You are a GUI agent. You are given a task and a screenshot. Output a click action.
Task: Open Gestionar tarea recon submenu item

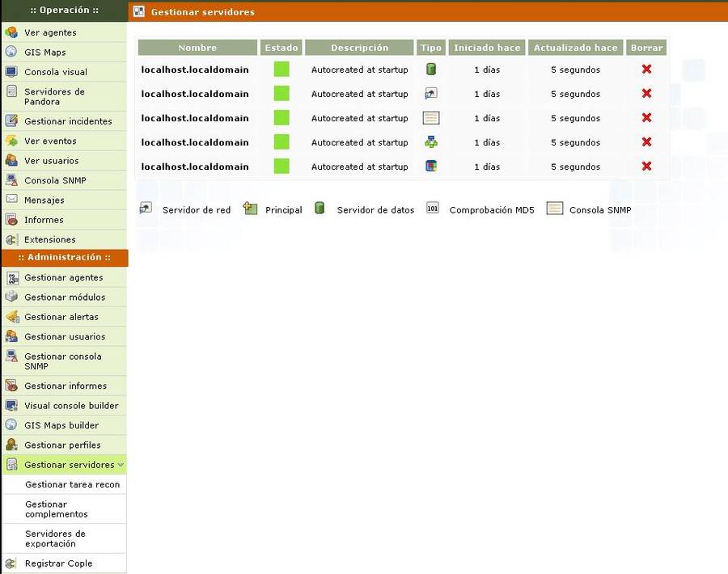pyautogui.click(x=72, y=485)
